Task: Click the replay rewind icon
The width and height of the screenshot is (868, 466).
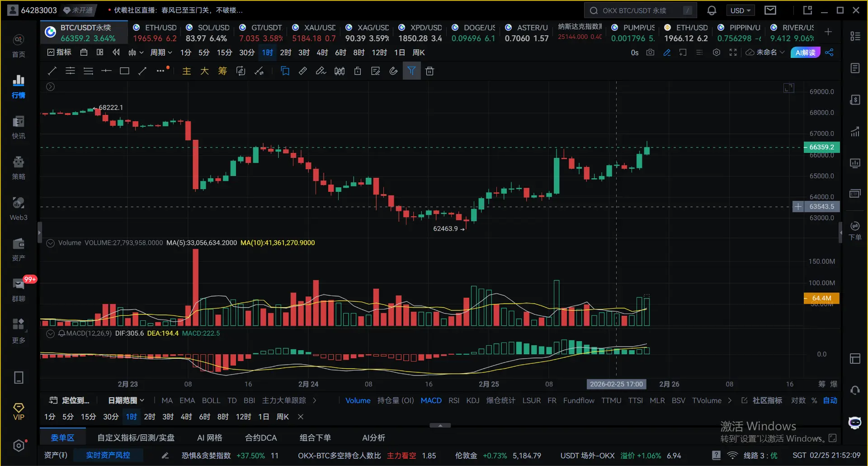Action: (x=116, y=52)
